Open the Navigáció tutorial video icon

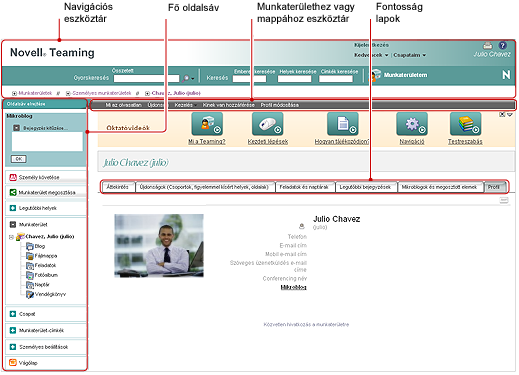412,124
